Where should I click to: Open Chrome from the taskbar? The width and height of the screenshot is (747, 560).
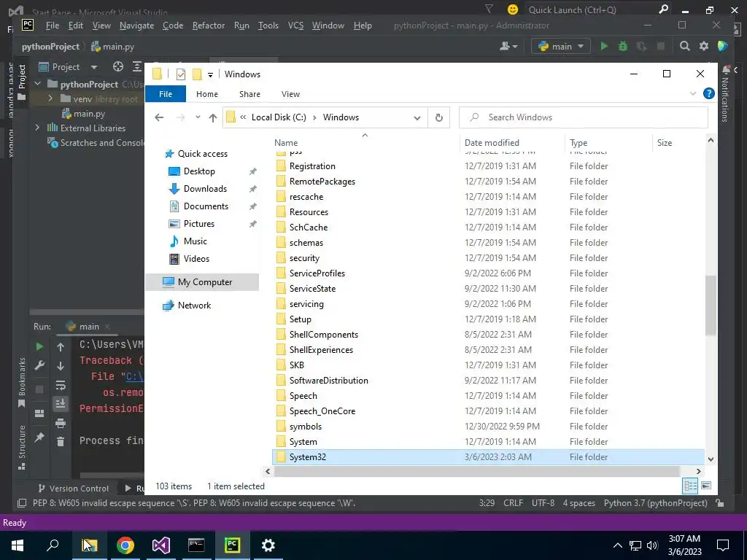[125, 545]
